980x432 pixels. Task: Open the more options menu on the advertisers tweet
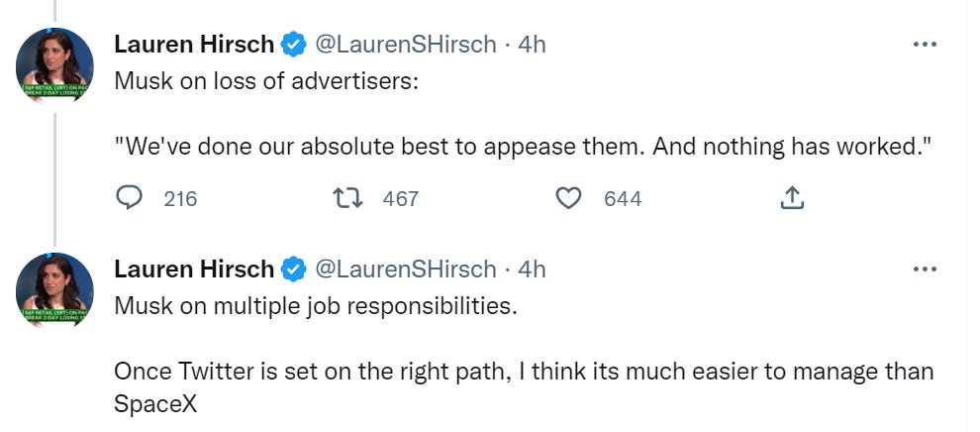[924, 45]
